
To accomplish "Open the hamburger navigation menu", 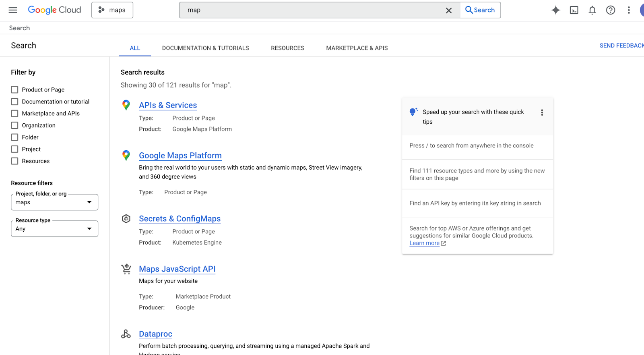I will (13, 10).
